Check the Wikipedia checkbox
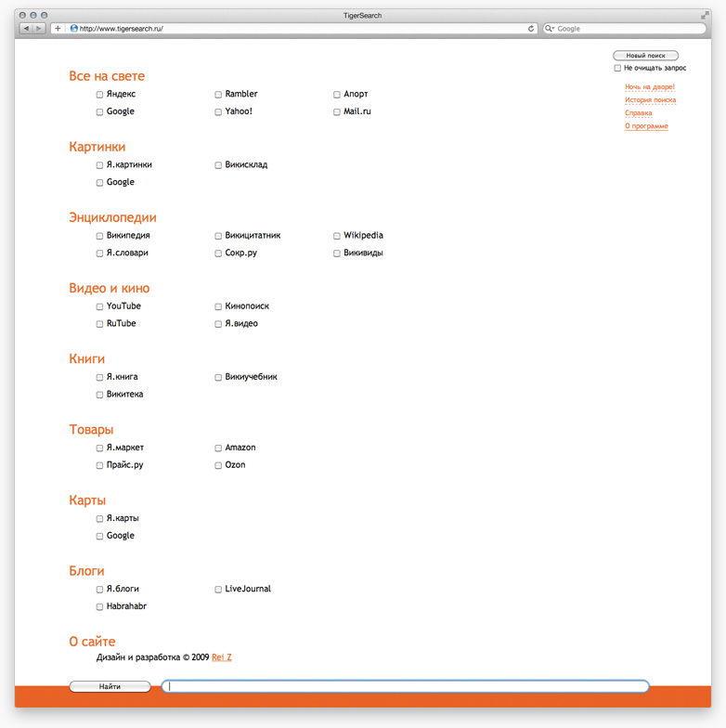Viewport: 726px width, 728px height. tap(336, 236)
